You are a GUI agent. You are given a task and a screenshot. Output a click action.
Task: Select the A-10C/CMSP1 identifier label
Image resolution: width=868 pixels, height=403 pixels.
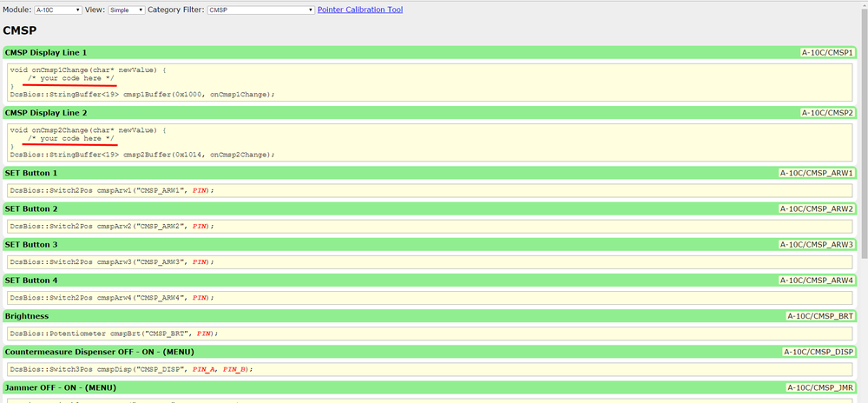(x=827, y=53)
